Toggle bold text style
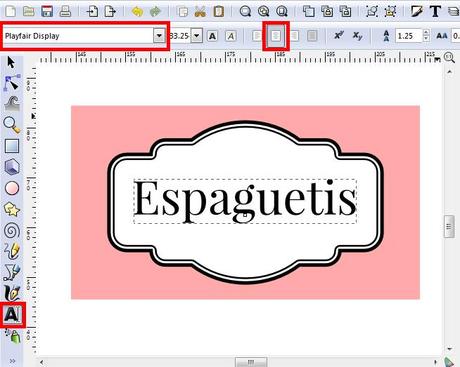Viewport: 460px width, 367px height. 213,36
